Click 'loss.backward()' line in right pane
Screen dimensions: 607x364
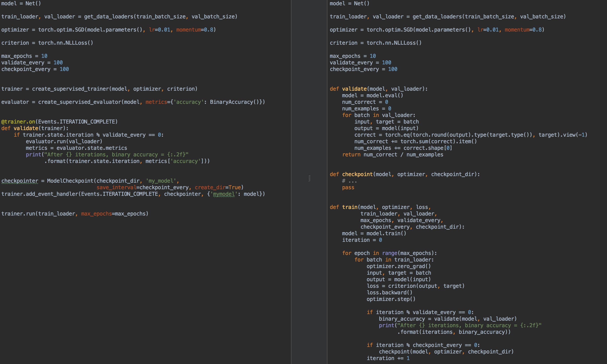pyautogui.click(x=389, y=292)
